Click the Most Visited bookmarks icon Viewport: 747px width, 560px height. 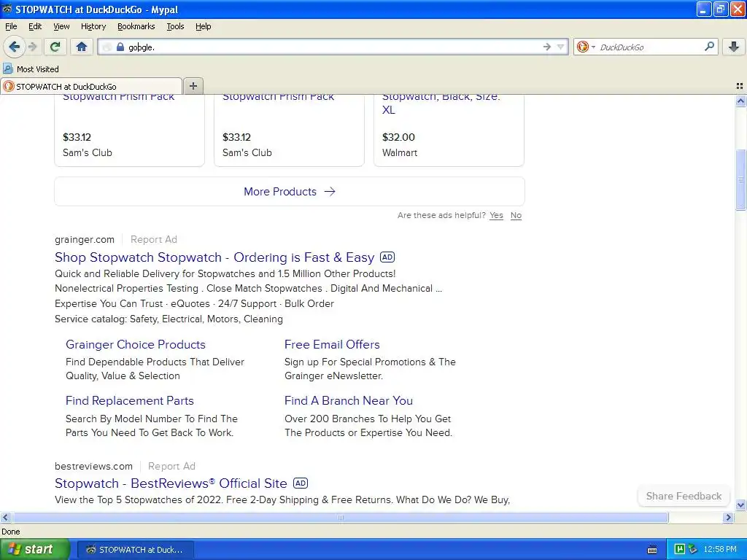(8, 69)
